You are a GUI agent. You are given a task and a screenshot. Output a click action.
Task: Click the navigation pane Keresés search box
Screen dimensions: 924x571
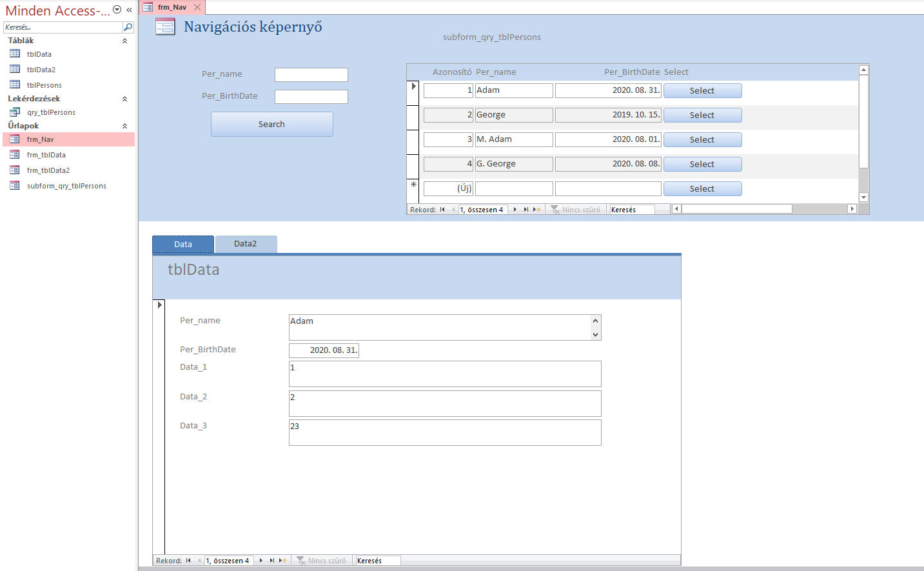[63, 27]
